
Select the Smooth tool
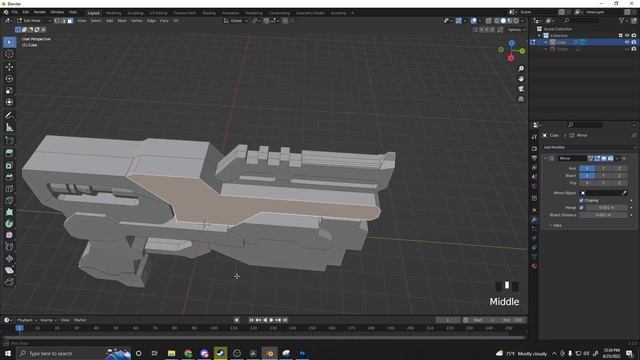[9, 235]
